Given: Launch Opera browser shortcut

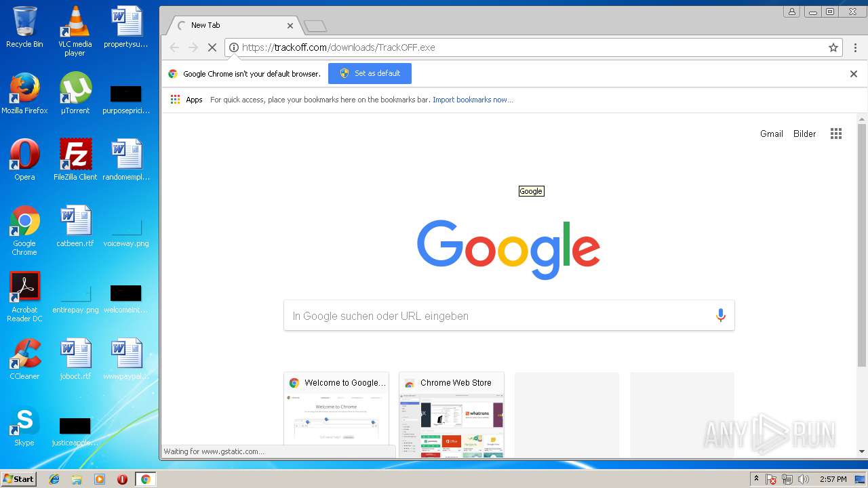Looking at the screenshot, I should (x=24, y=160).
